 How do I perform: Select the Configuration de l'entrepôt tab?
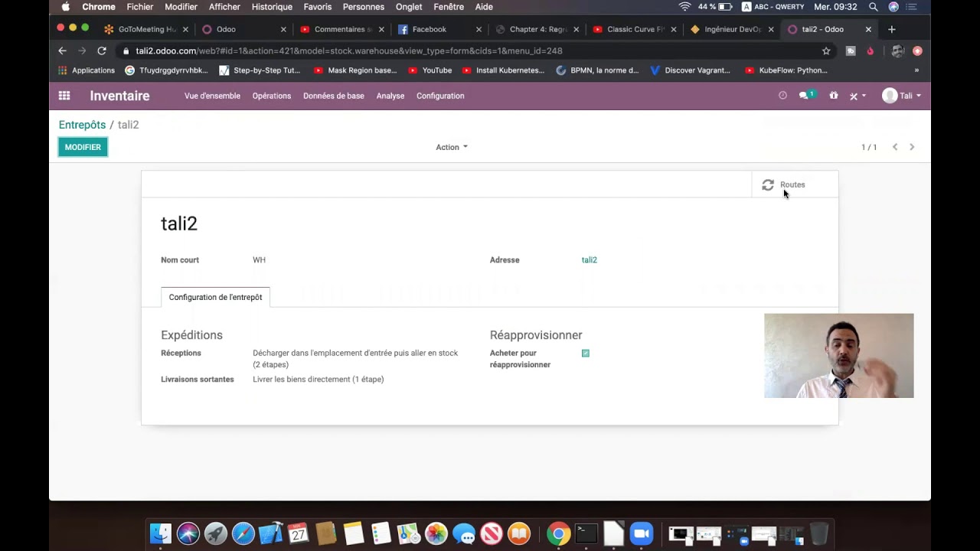tap(215, 297)
